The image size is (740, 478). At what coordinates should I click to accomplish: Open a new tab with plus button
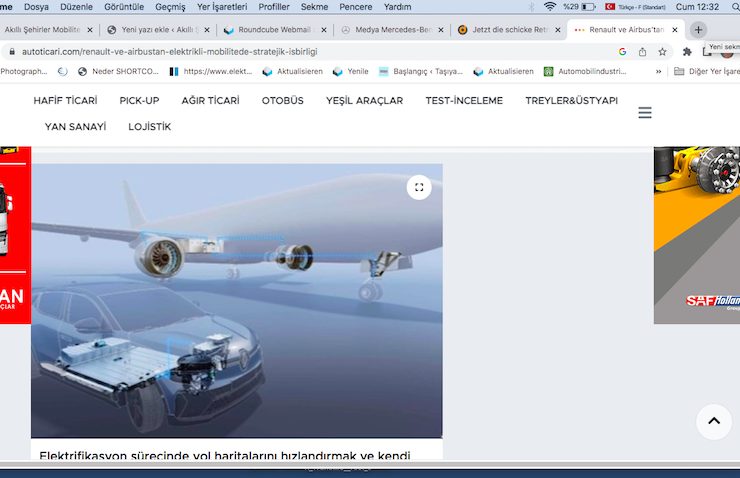pyautogui.click(x=698, y=30)
